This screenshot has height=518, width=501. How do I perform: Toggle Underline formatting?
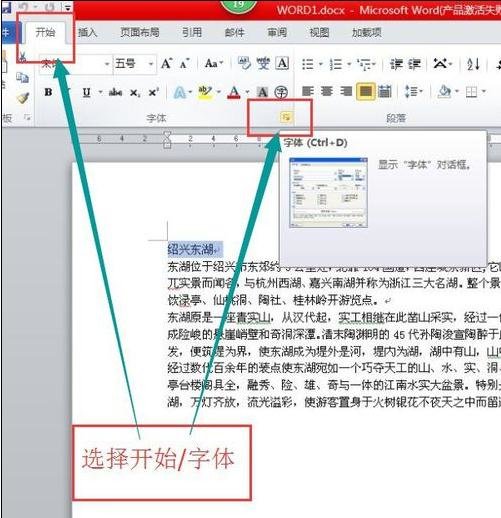coord(87,92)
